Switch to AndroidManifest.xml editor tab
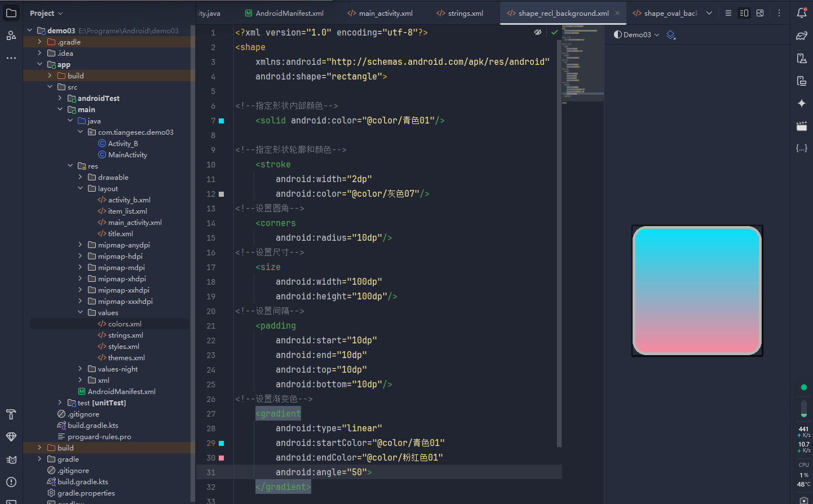 point(284,13)
